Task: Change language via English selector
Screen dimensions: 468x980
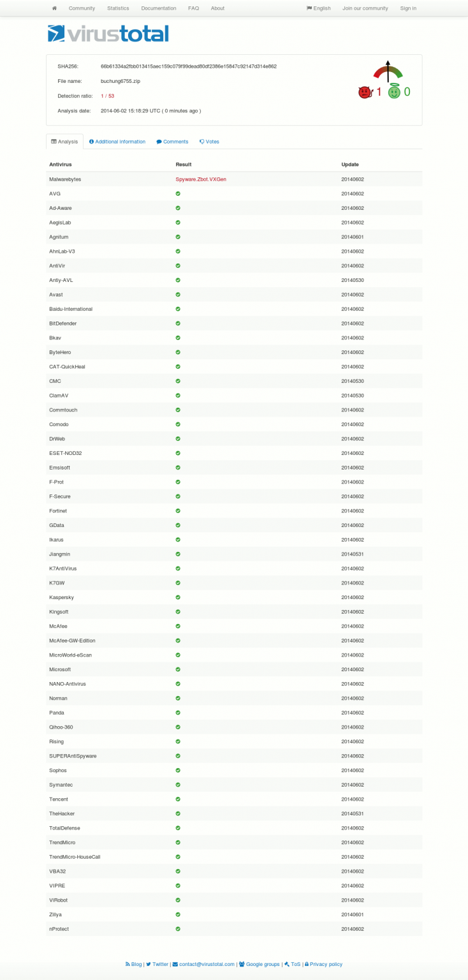Action: [319, 8]
